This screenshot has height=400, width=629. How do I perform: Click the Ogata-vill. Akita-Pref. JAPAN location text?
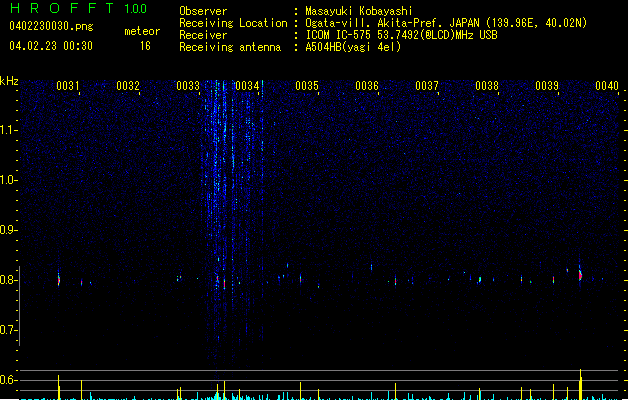[446, 23]
